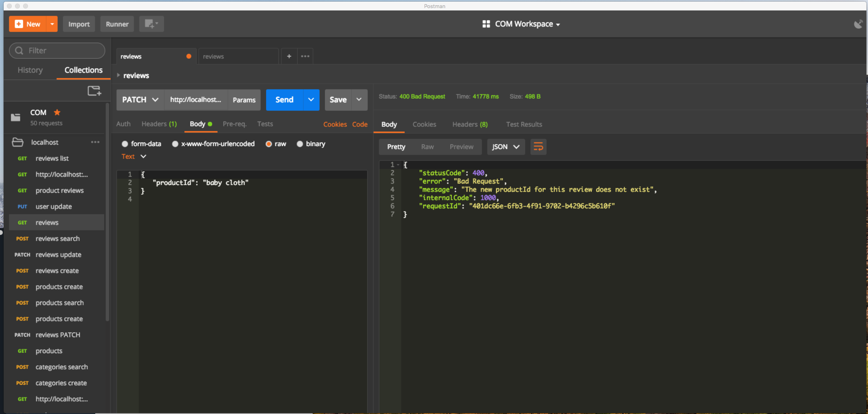
Task: Open the capture requests icon top right
Action: 858,24
